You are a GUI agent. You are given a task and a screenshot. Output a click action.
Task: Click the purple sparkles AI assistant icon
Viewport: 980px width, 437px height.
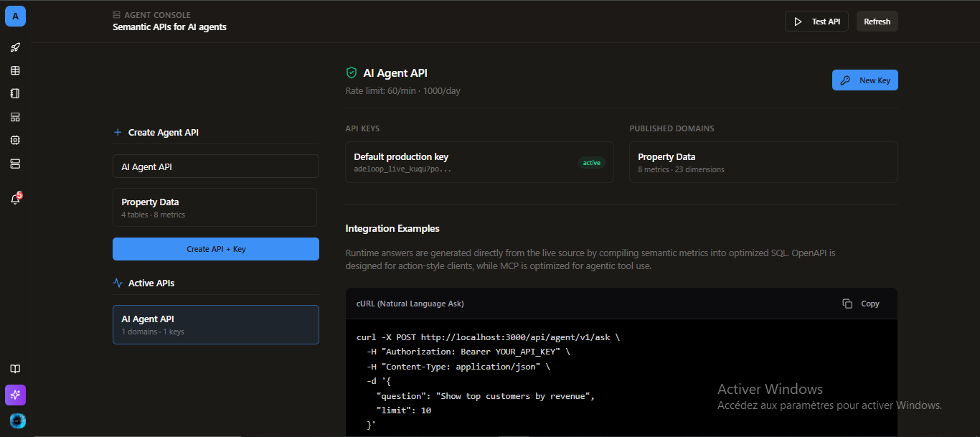15,395
